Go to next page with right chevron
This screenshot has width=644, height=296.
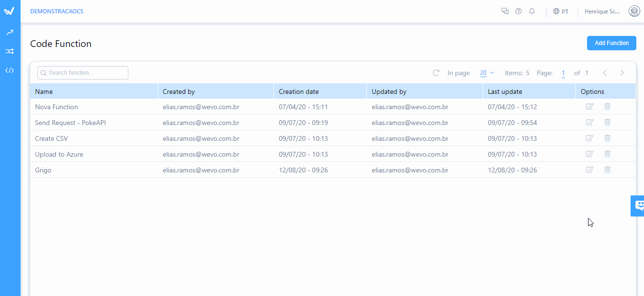621,72
